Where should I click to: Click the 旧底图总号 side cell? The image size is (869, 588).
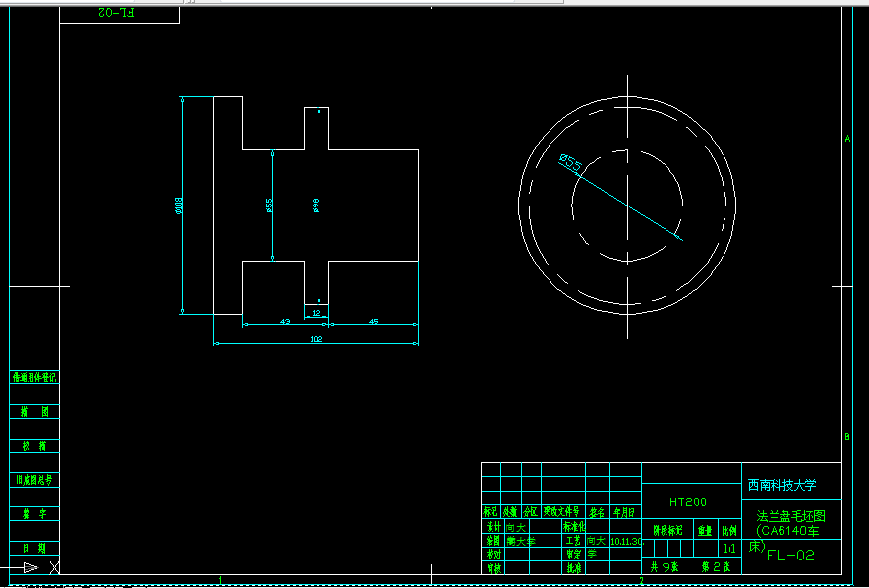click(x=34, y=480)
